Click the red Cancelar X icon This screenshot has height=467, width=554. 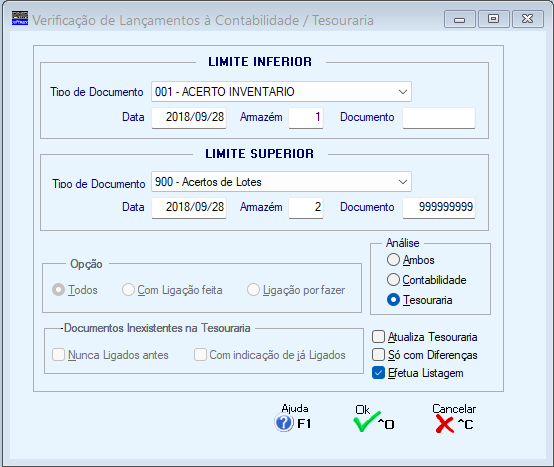pos(444,424)
